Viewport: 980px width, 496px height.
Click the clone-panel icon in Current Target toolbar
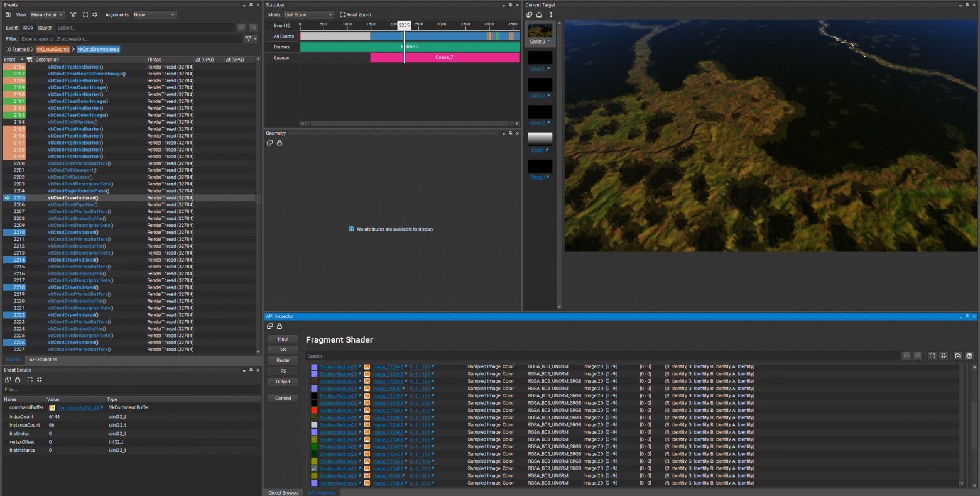[x=529, y=14]
